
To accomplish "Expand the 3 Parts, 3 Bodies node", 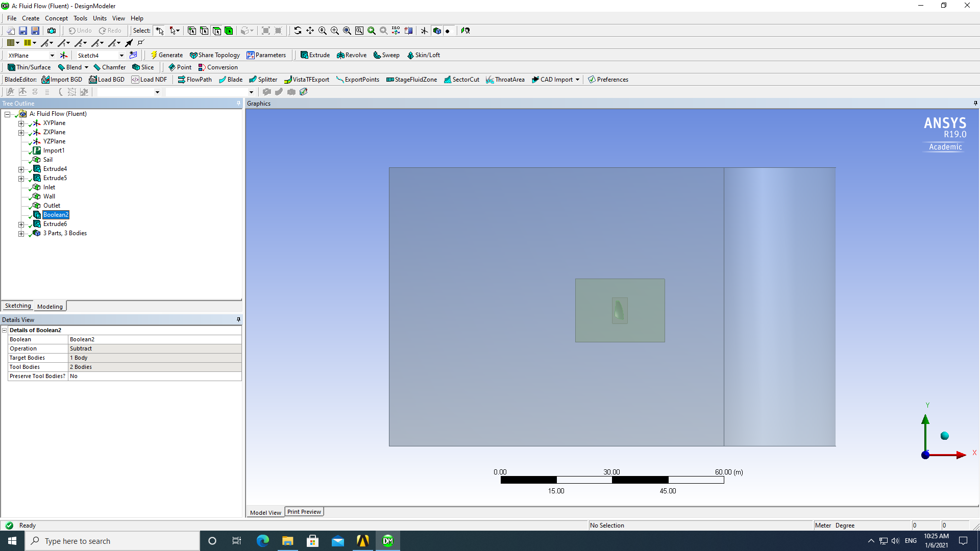I will tap(21, 233).
